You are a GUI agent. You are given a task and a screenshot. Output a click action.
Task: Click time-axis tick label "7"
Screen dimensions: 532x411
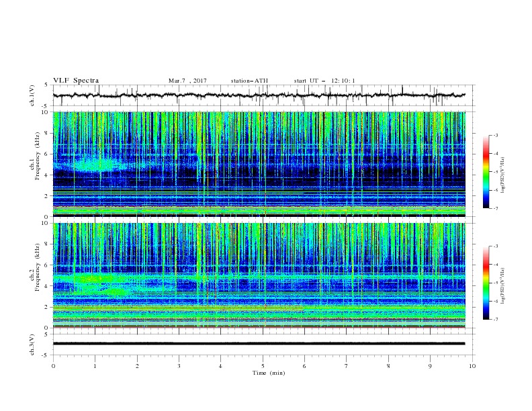[x=347, y=366]
